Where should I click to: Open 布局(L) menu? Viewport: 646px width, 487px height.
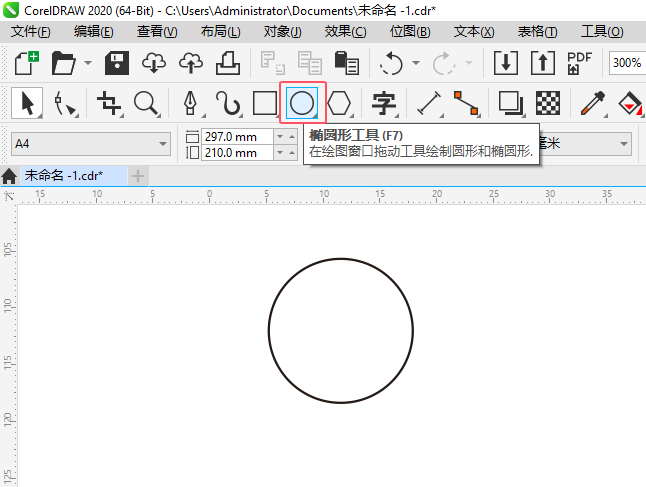click(220, 32)
